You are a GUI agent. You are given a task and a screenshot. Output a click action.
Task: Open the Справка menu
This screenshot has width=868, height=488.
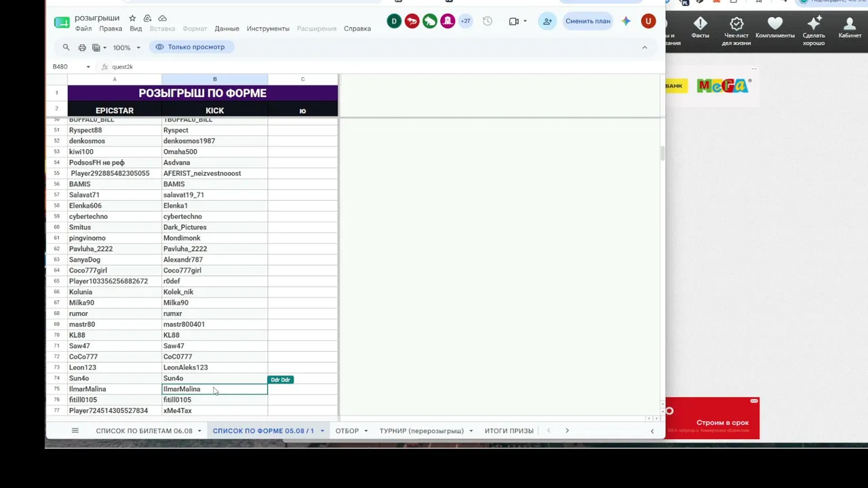point(357,28)
